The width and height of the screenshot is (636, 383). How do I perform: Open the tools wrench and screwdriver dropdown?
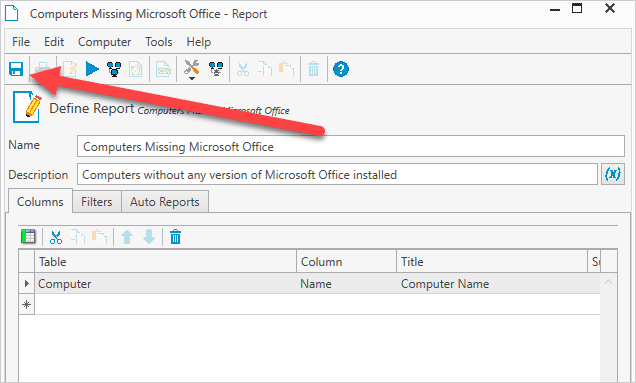[x=191, y=69]
